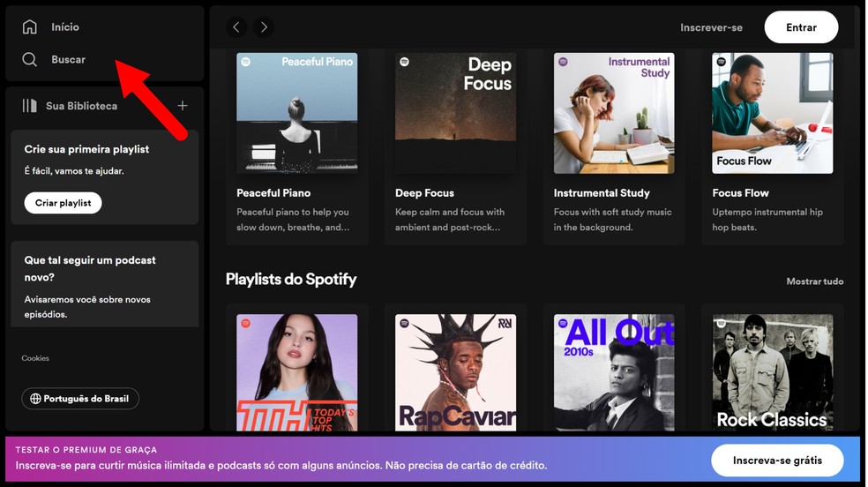Click 'Crie sua primeira playlist' text
This screenshot has height=487, width=868.
click(87, 149)
